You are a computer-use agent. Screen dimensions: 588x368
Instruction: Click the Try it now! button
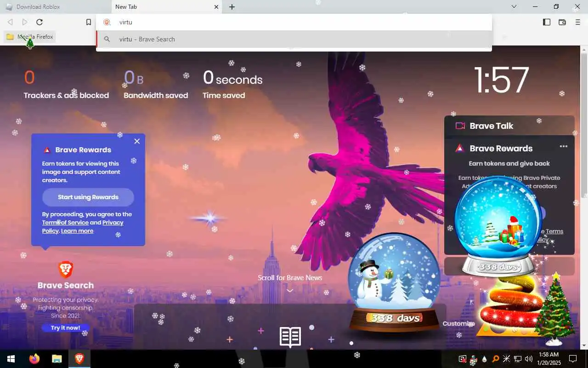click(65, 328)
